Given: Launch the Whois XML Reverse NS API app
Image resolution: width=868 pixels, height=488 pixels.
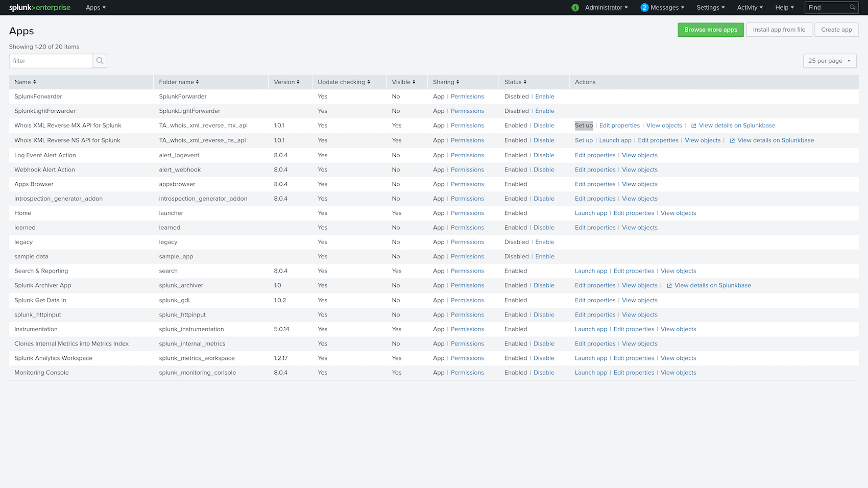Looking at the screenshot, I should 615,140.
